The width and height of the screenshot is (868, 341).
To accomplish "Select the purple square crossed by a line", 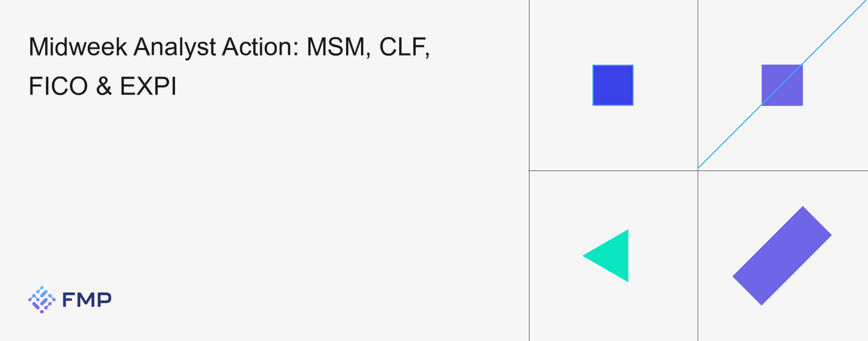I will click(782, 85).
